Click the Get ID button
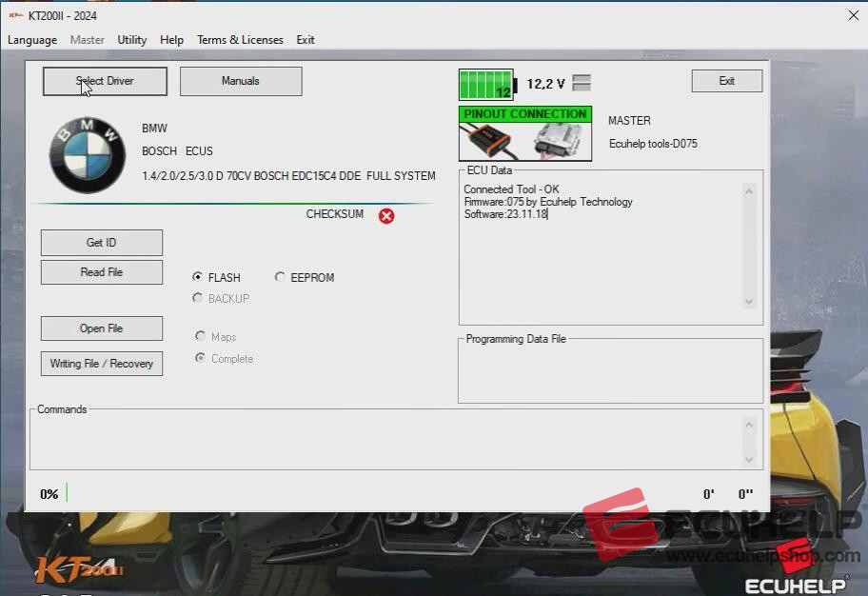 pyautogui.click(x=101, y=243)
